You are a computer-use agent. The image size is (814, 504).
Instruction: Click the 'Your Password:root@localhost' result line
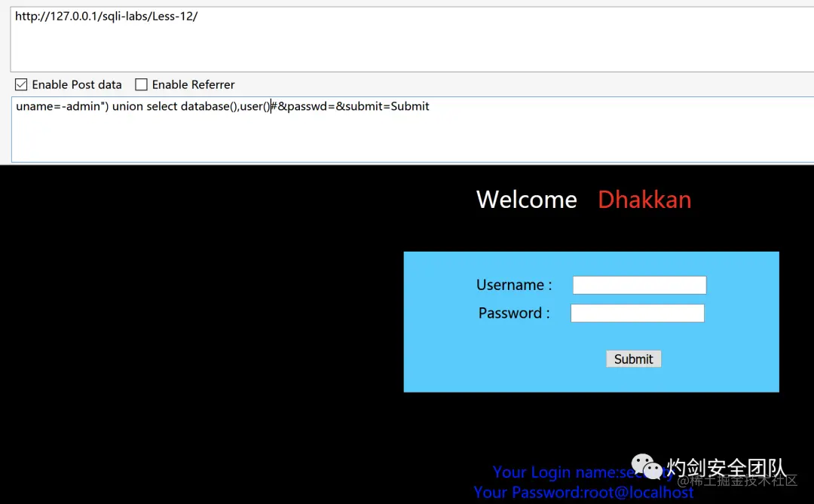point(583,492)
